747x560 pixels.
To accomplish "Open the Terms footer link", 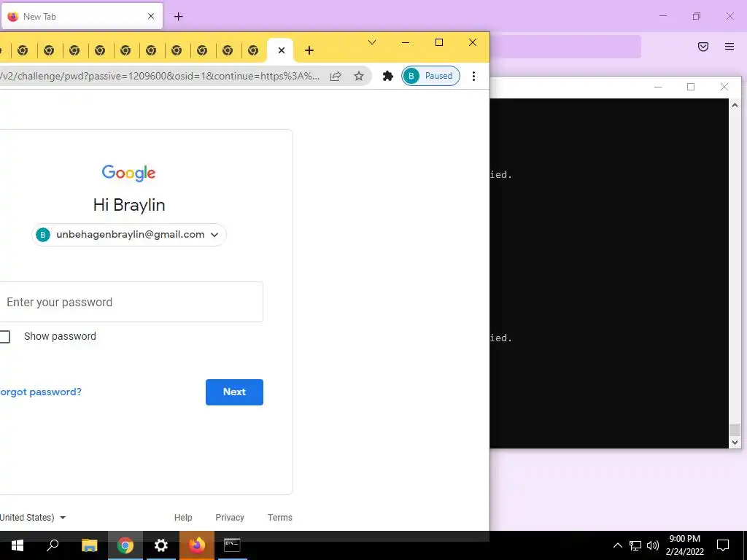I will click(x=280, y=518).
